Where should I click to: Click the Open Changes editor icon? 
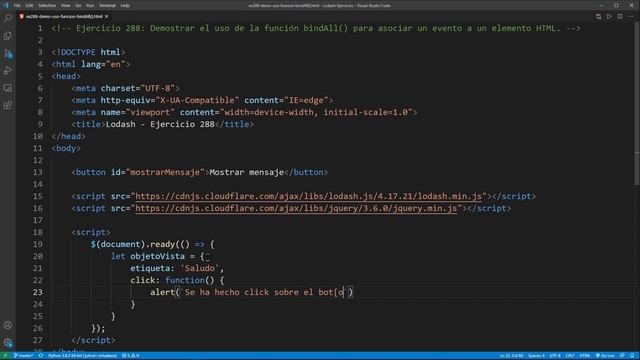click(x=598, y=16)
